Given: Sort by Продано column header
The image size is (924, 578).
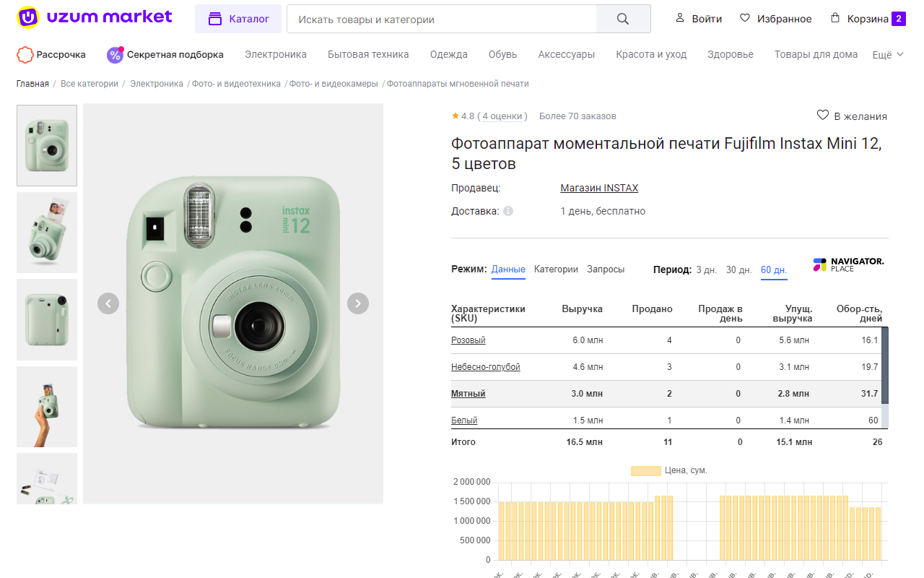Looking at the screenshot, I should click(652, 309).
